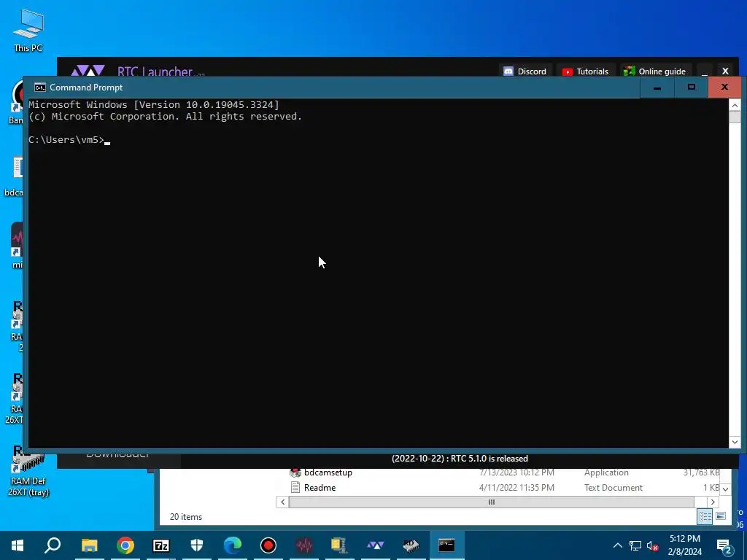Open network status tray icon

[635, 545]
